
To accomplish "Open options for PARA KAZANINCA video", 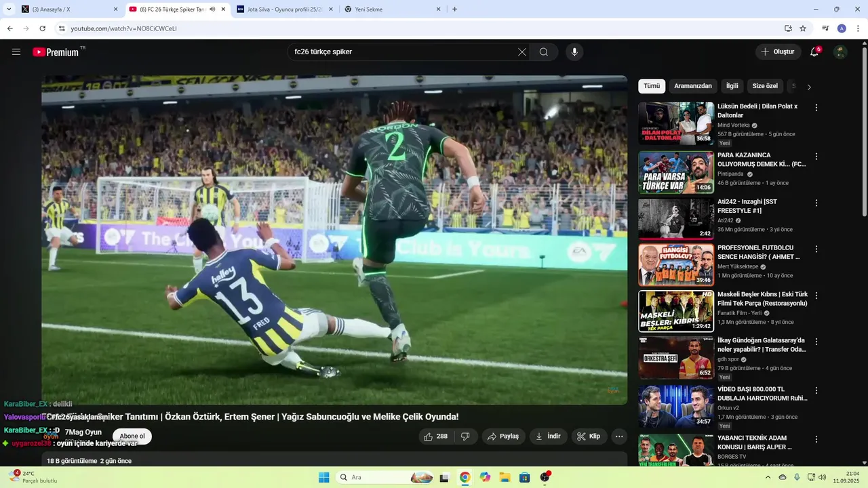I will [x=816, y=157].
